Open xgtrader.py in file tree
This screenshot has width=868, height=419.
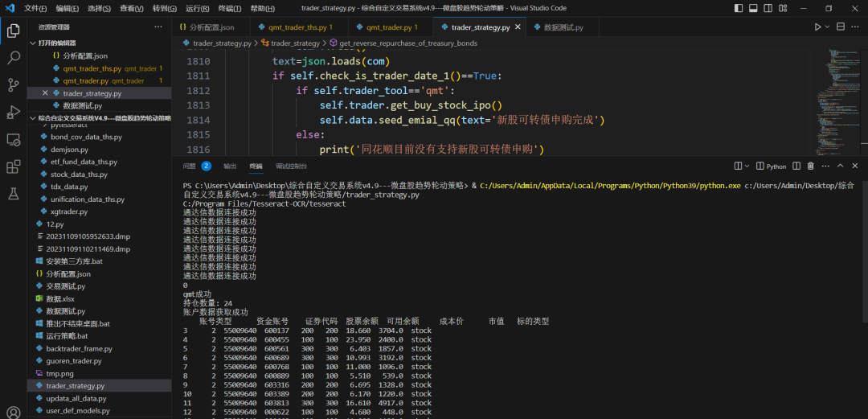coord(68,212)
